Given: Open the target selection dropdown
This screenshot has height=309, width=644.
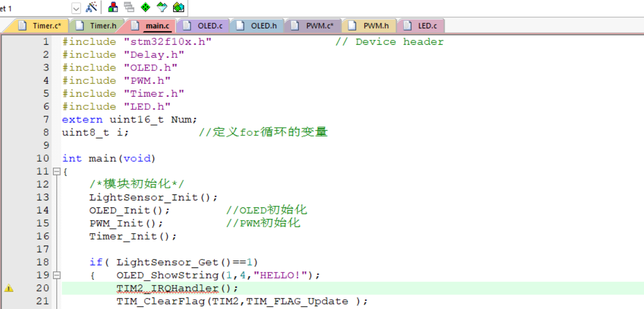Looking at the screenshot, I should coord(76,8).
